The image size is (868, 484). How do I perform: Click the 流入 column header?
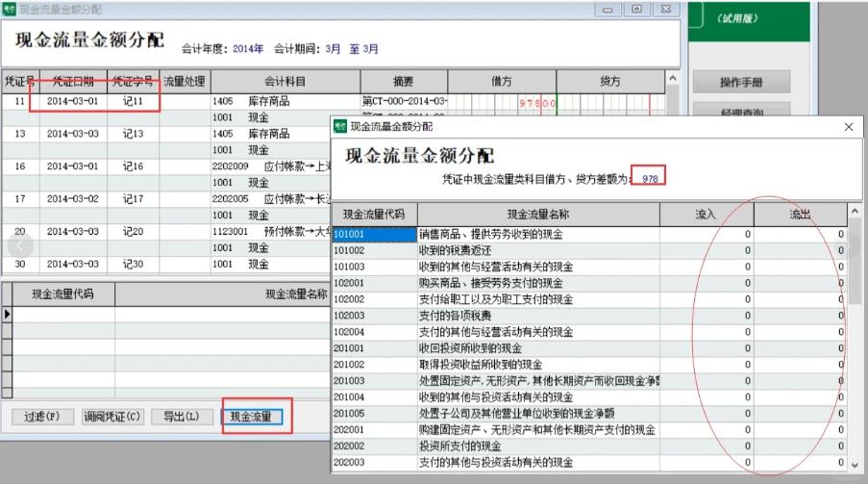point(707,214)
